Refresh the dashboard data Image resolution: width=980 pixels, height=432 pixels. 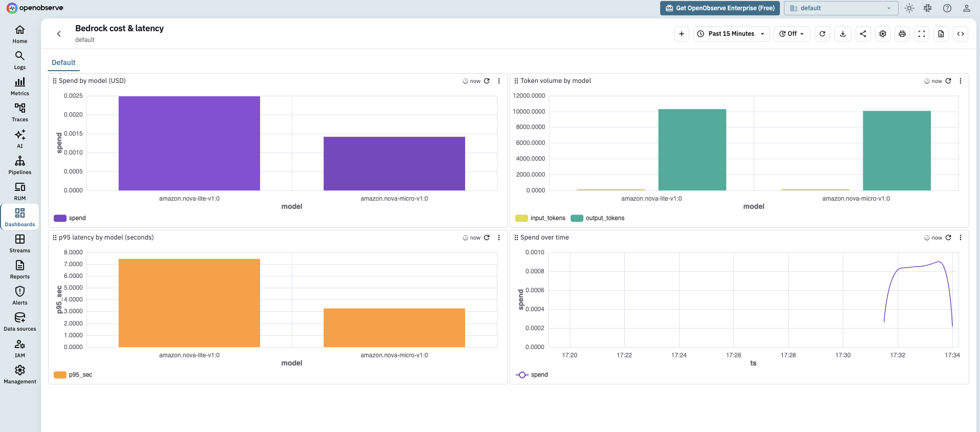822,34
